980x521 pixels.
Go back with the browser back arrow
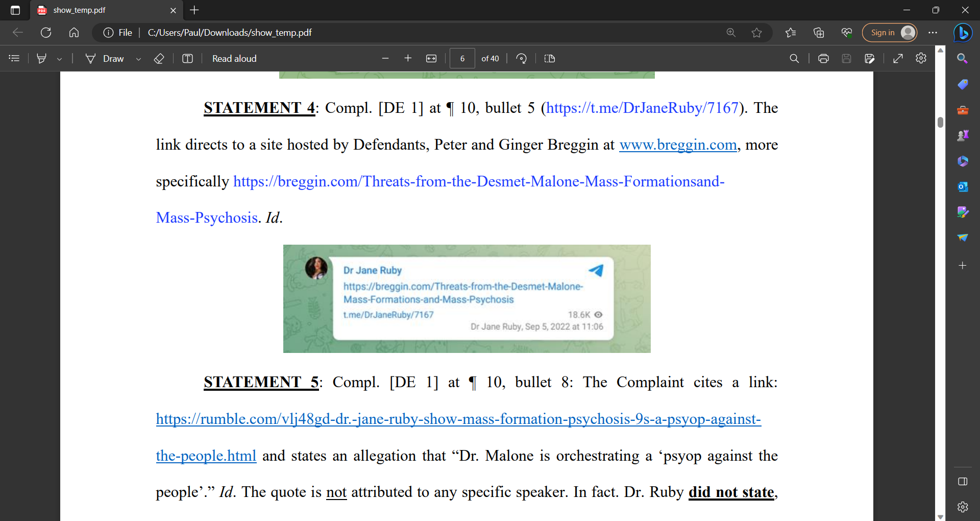point(18,33)
